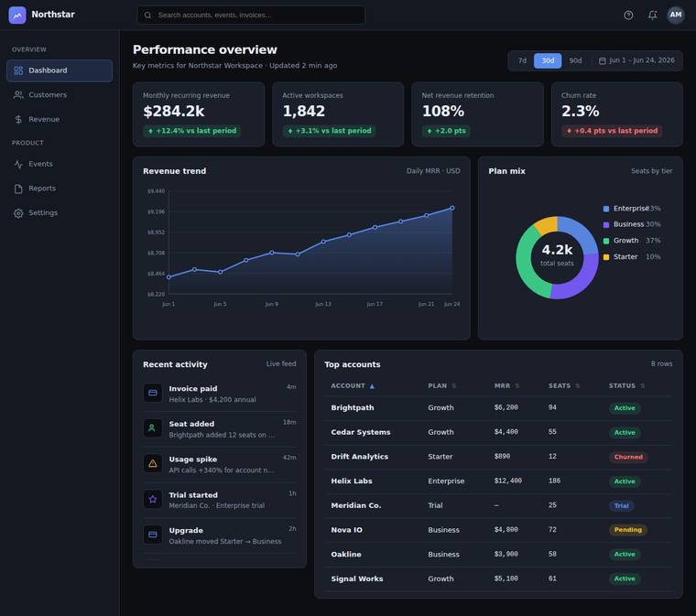Viewport: 696px width, 616px height.
Task: Click the Northstar brand name
Action: pyautogui.click(x=53, y=15)
